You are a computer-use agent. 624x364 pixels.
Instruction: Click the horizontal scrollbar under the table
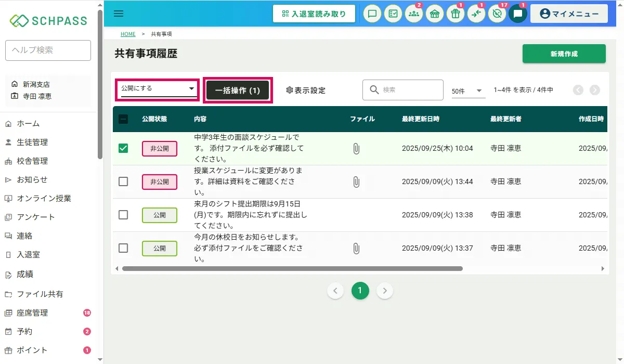click(x=292, y=269)
